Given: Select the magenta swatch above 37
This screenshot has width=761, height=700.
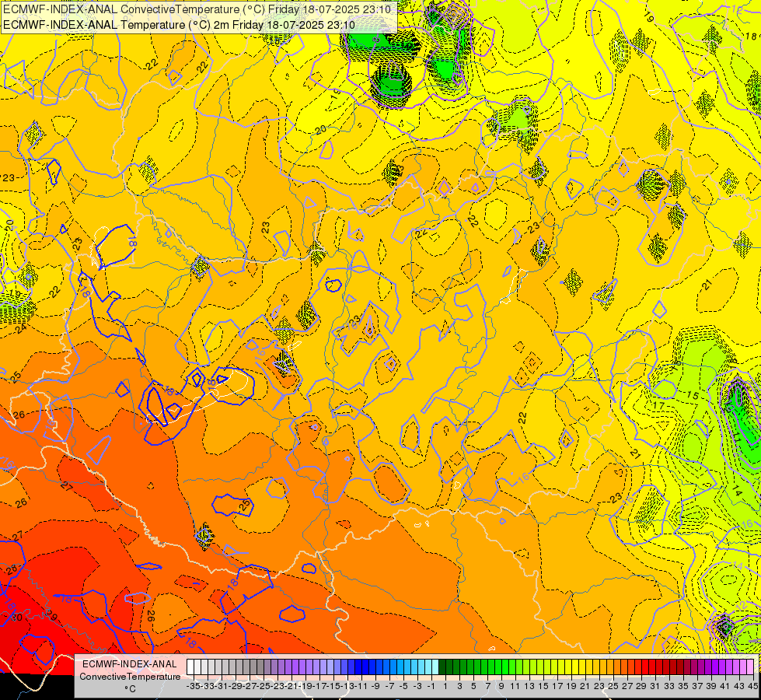Looking at the screenshot, I should pos(694,667).
